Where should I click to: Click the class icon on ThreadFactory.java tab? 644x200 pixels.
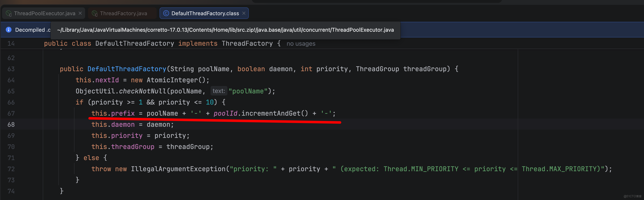(x=95, y=13)
